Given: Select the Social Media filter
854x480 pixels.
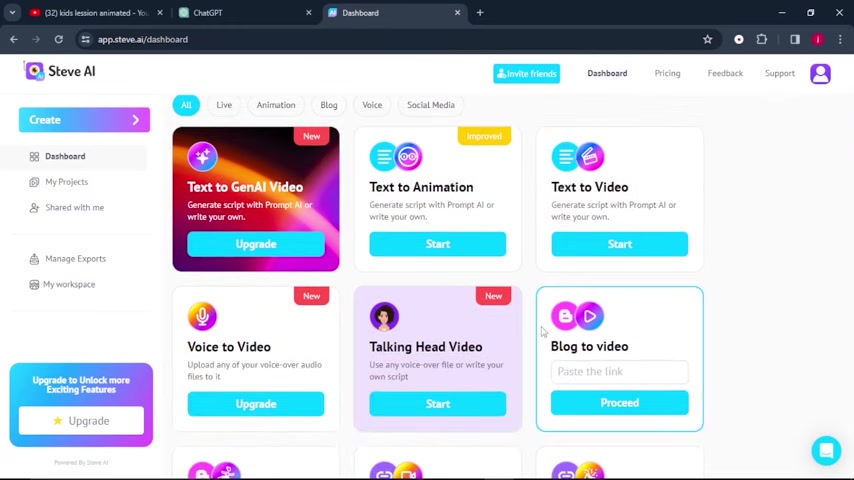Looking at the screenshot, I should 431,105.
